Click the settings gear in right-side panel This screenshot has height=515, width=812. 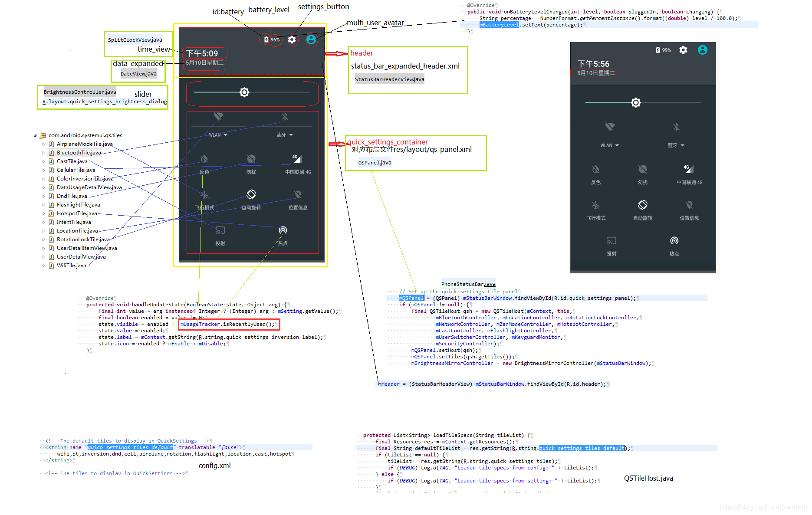point(683,50)
